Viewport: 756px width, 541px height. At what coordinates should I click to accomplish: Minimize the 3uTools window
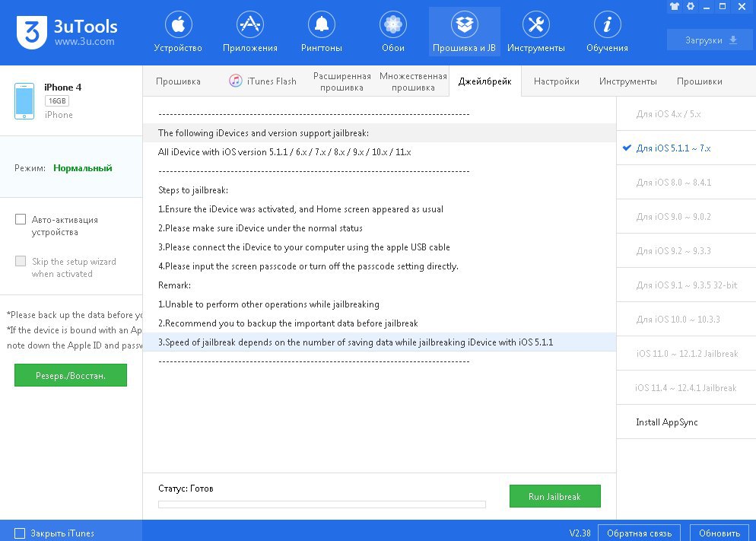coord(707,7)
